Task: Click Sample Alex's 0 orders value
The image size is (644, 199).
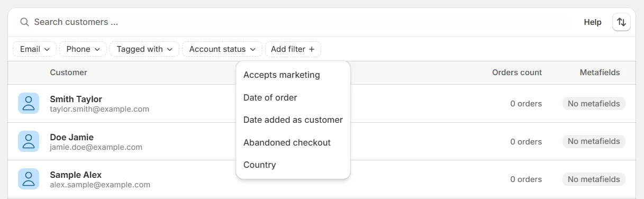Action: [x=526, y=179]
